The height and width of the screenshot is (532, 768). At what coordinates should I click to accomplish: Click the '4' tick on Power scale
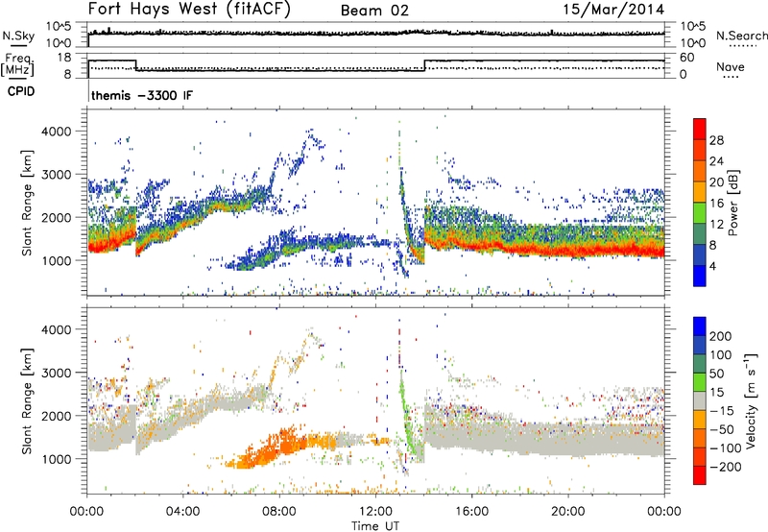[x=712, y=266]
